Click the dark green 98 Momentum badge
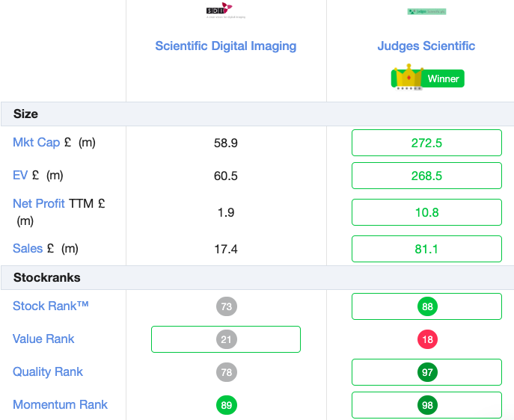 pyautogui.click(x=427, y=405)
